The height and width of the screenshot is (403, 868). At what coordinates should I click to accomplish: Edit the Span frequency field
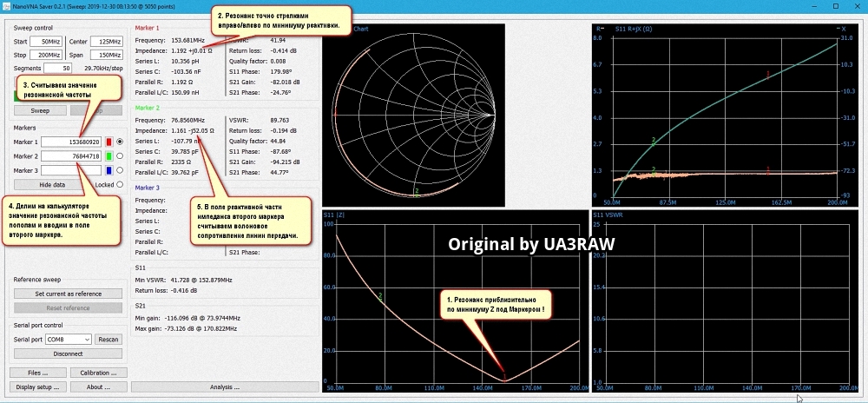pos(106,55)
